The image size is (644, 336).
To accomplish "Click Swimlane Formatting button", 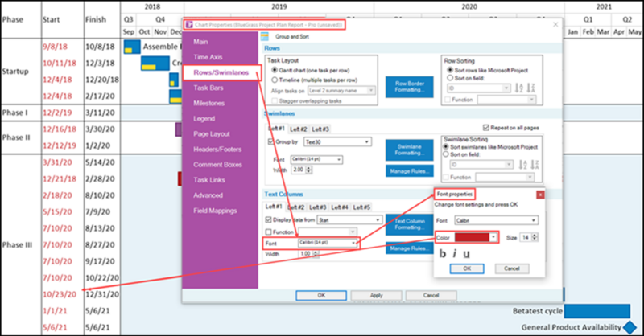I will pyautogui.click(x=410, y=150).
